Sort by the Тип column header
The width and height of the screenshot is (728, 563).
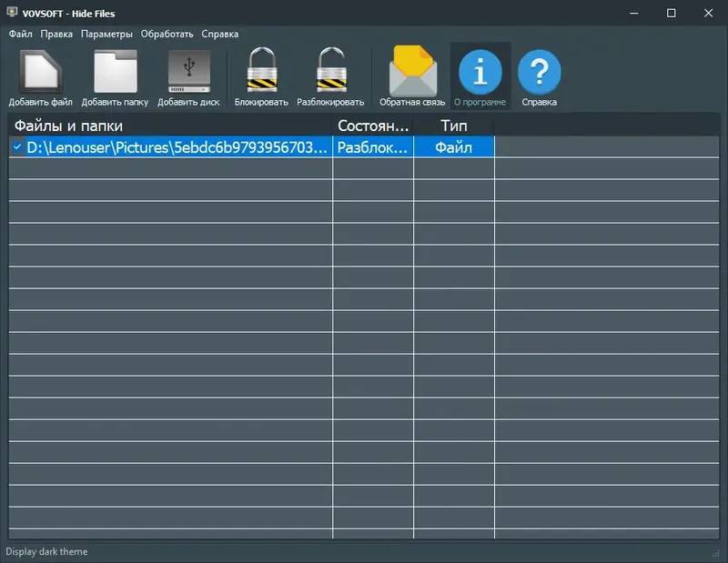[453, 126]
